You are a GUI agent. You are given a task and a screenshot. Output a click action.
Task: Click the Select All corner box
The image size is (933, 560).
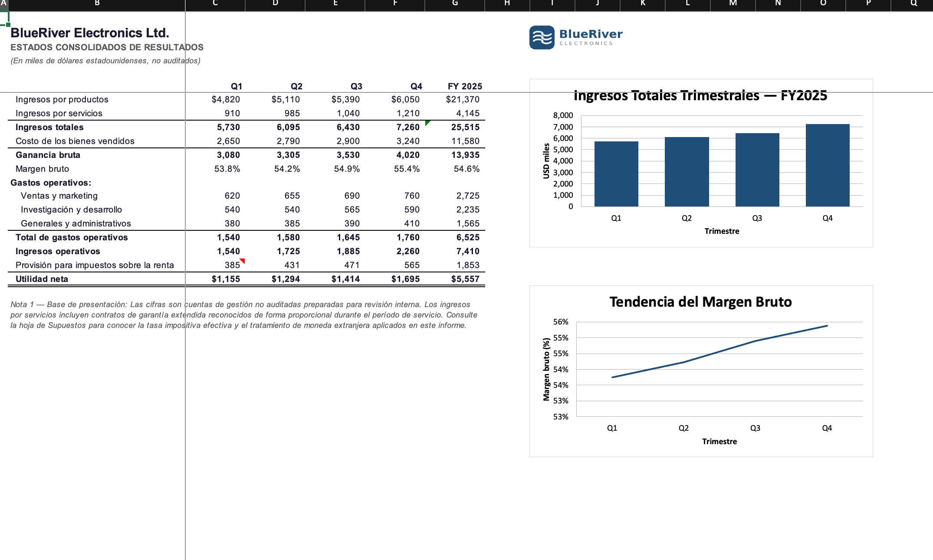[3, 4]
